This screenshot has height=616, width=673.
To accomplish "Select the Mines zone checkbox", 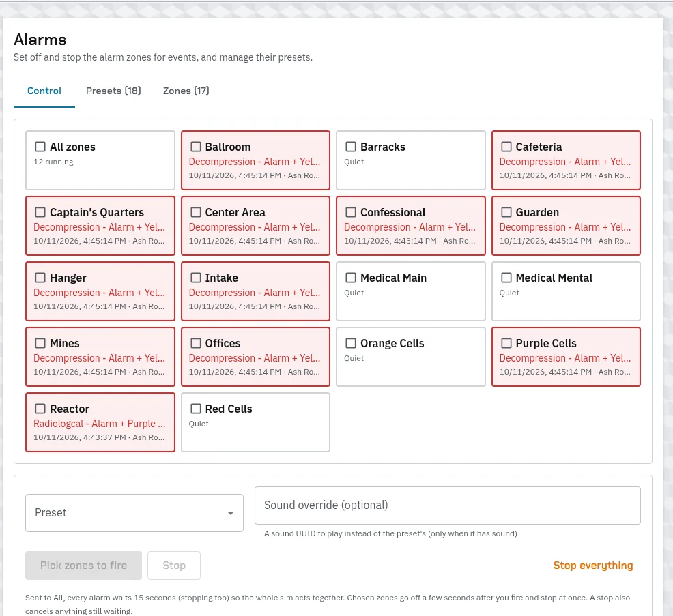I will 40,343.
